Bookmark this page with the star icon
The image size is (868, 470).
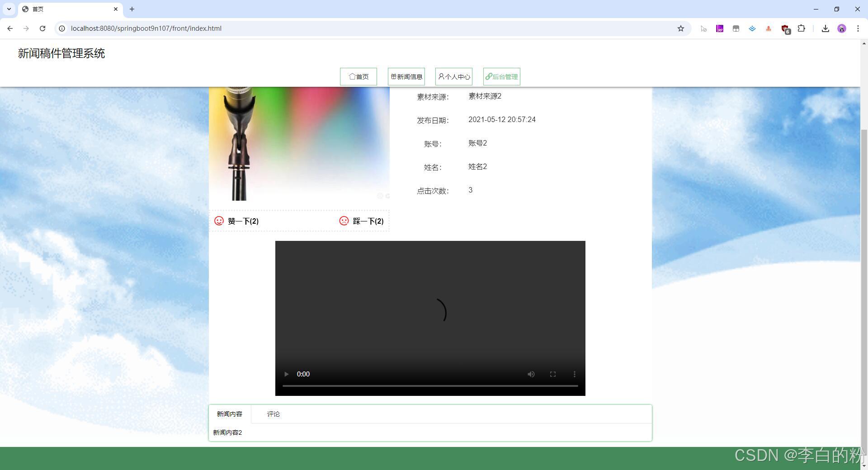pyautogui.click(x=681, y=28)
